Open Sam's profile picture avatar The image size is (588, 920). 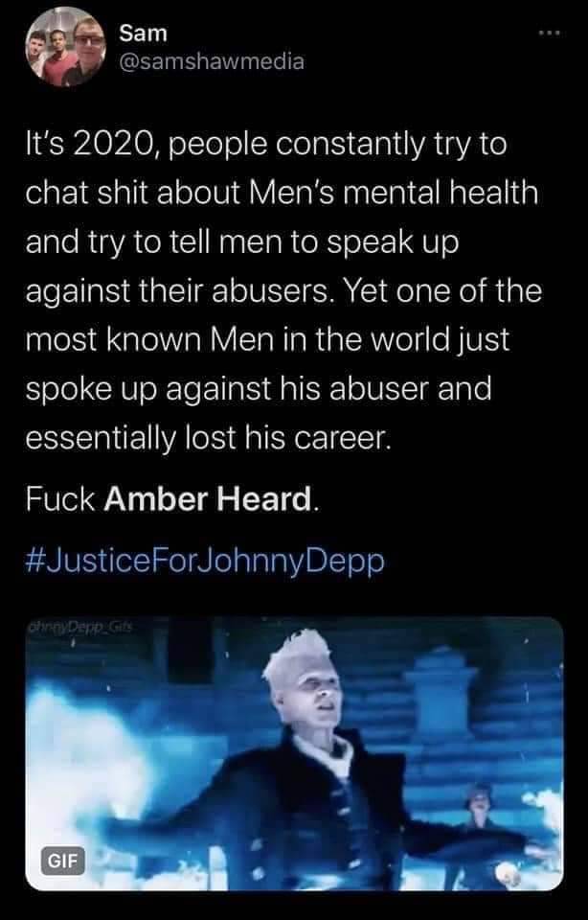[x=66, y=47]
